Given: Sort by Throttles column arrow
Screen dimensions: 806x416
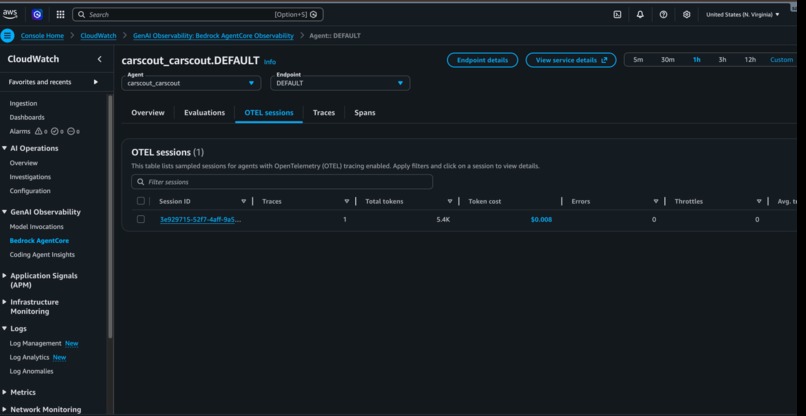Looking at the screenshot, I should (759, 202).
